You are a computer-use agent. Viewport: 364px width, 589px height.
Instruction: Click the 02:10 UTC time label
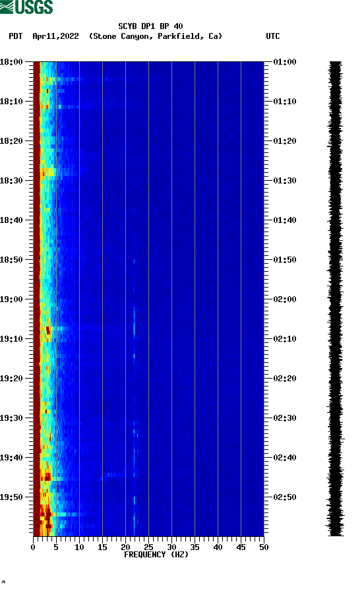[285, 339]
